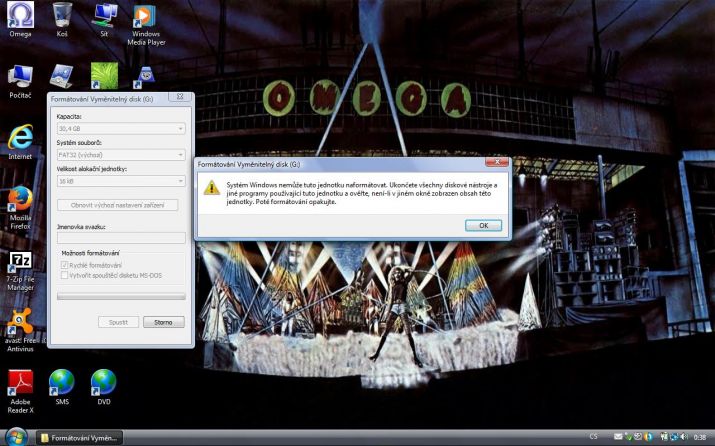Launch Mozilla Firefox desktop shortcut
Viewport: 715px width, 446px height.
coord(20,207)
